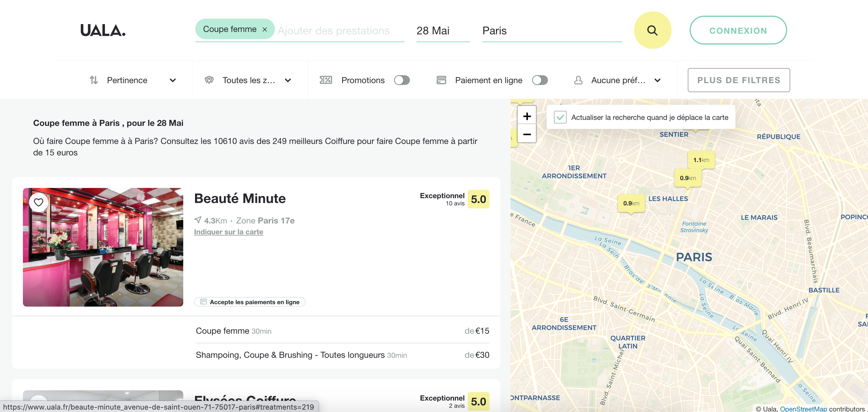The image size is (868, 412).
Task: Enable the Promotions toggle
Action: pos(402,80)
